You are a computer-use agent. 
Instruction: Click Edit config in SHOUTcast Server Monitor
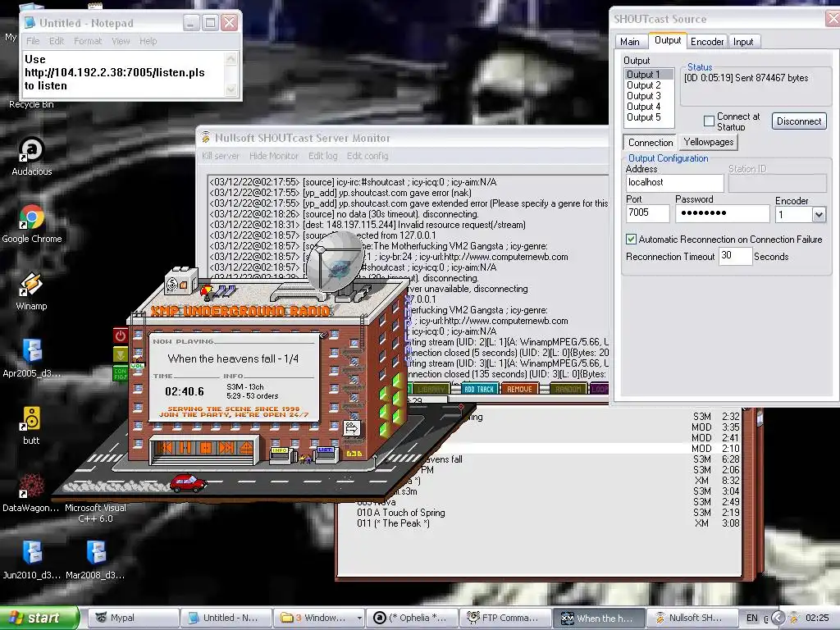pos(367,156)
